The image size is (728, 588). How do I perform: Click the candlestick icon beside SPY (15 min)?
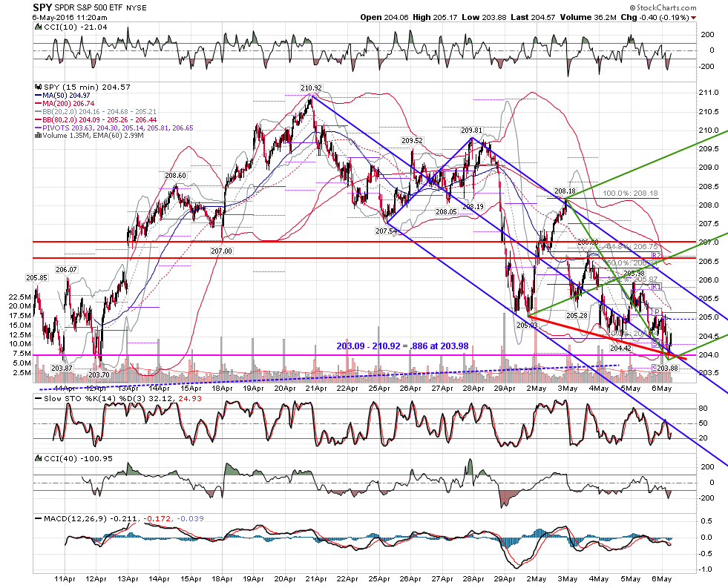(39, 87)
